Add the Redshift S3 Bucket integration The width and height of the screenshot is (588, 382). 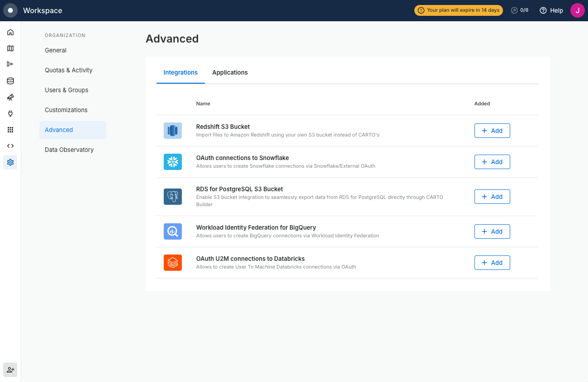click(x=492, y=131)
